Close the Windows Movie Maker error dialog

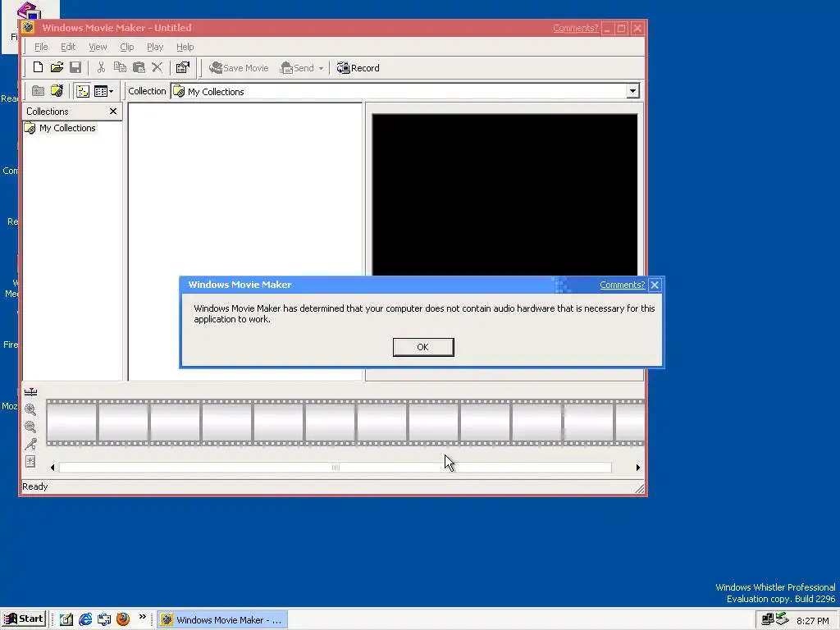click(654, 285)
